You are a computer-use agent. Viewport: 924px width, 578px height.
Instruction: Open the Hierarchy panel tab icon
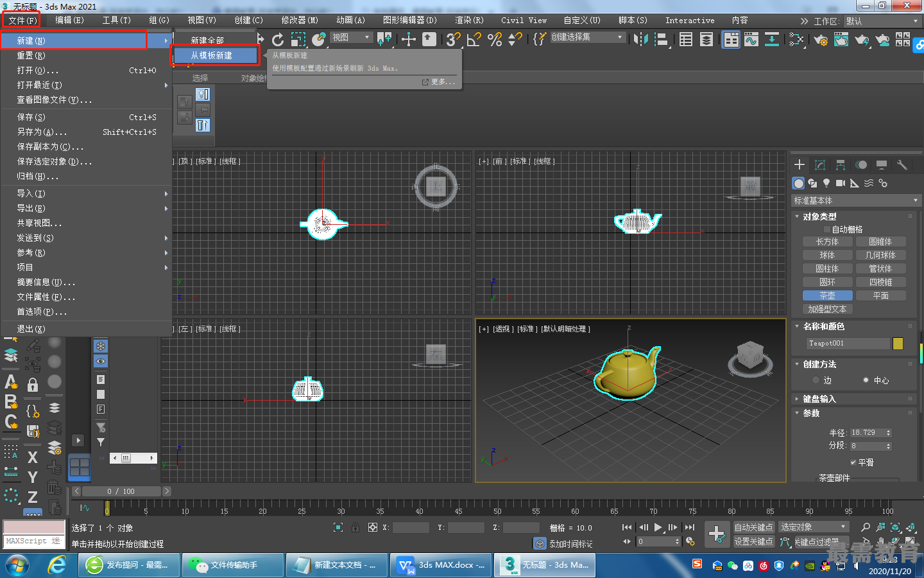841,165
